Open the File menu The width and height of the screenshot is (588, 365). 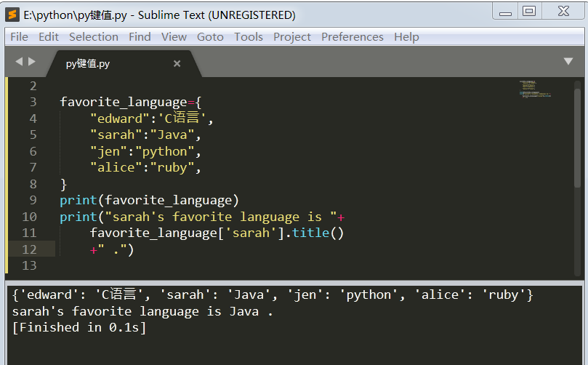point(19,37)
